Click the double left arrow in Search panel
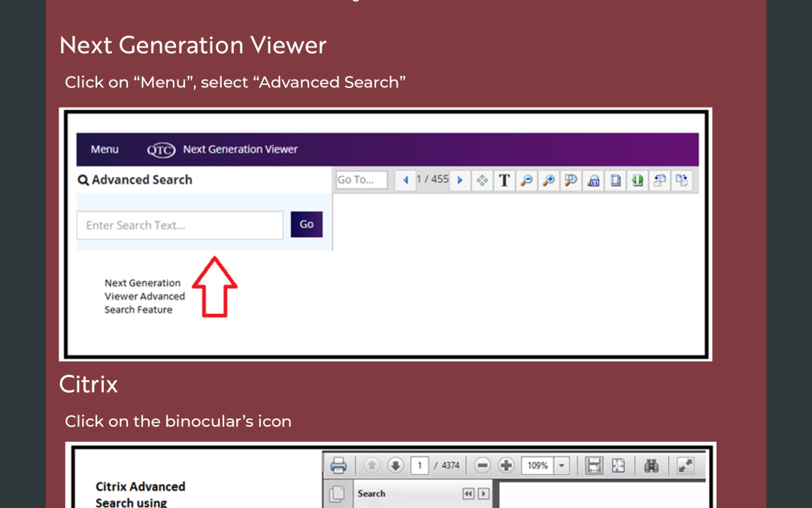 point(468,494)
